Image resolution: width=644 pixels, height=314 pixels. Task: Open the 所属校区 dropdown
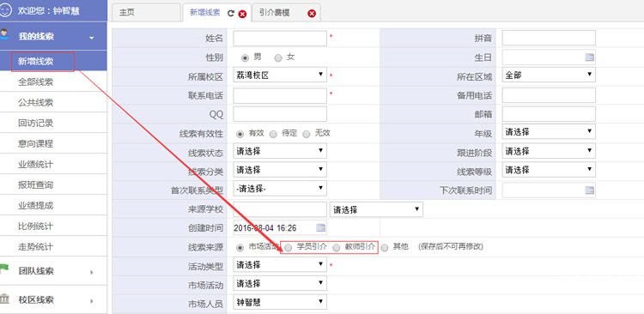coord(280,75)
